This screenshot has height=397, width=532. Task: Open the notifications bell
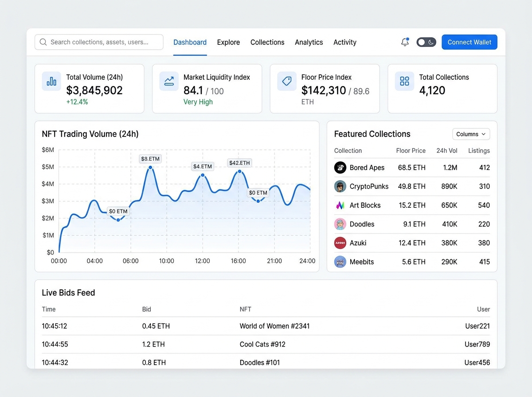(x=405, y=42)
